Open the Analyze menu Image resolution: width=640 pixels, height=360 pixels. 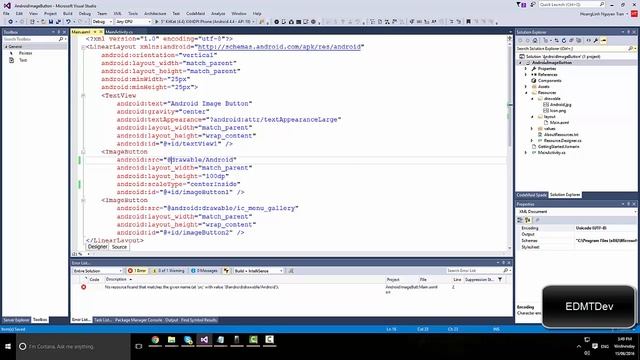[x=218, y=13]
